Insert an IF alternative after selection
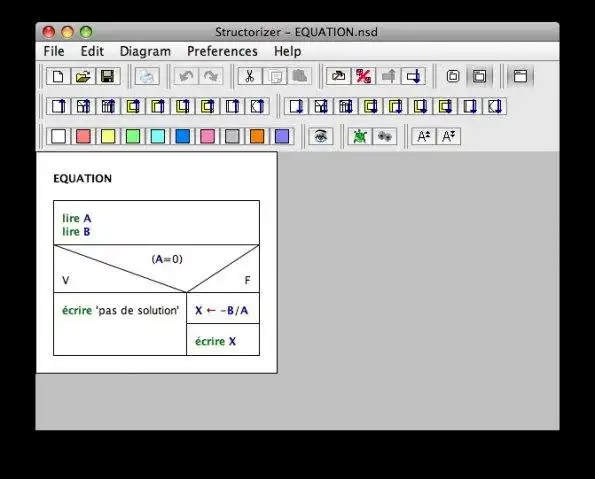 (x=321, y=106)
